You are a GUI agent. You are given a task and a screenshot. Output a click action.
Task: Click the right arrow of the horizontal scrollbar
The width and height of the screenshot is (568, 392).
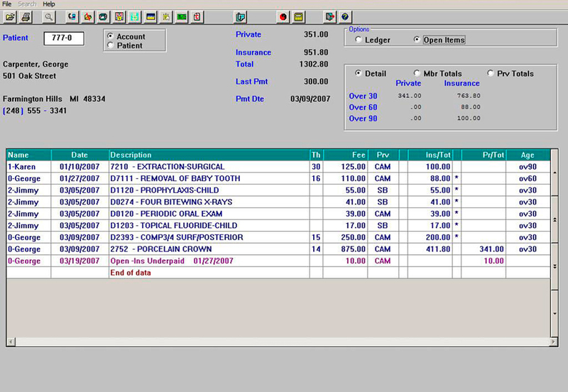[554, 342]
